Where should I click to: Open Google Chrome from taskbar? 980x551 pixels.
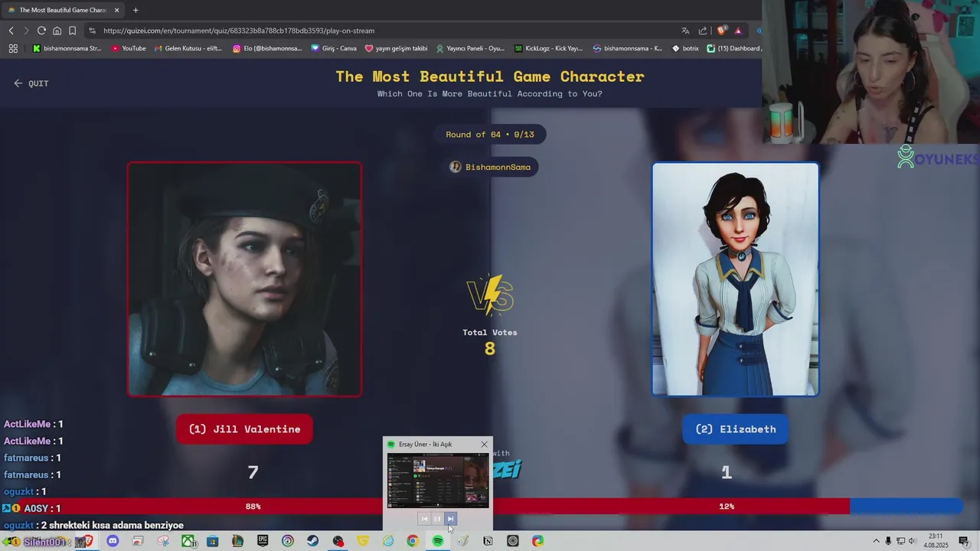point(413,541)
